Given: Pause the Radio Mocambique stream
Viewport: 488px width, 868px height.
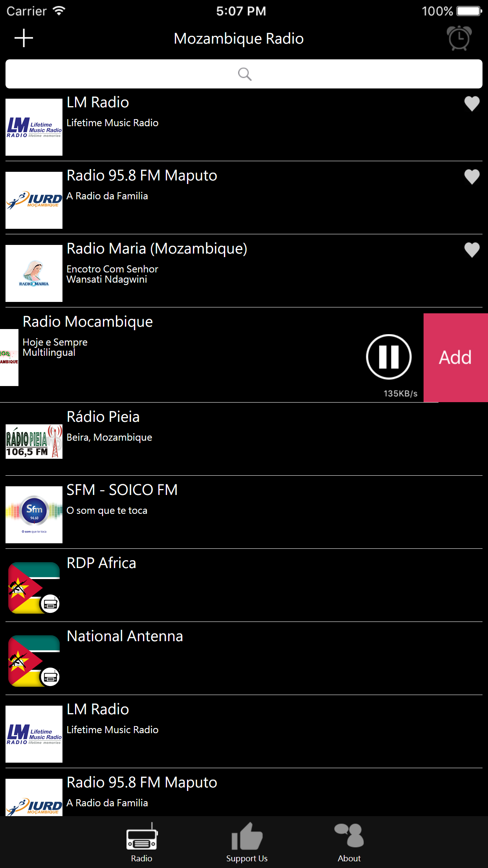Looking at the screenshot, I should coord(389,357).
